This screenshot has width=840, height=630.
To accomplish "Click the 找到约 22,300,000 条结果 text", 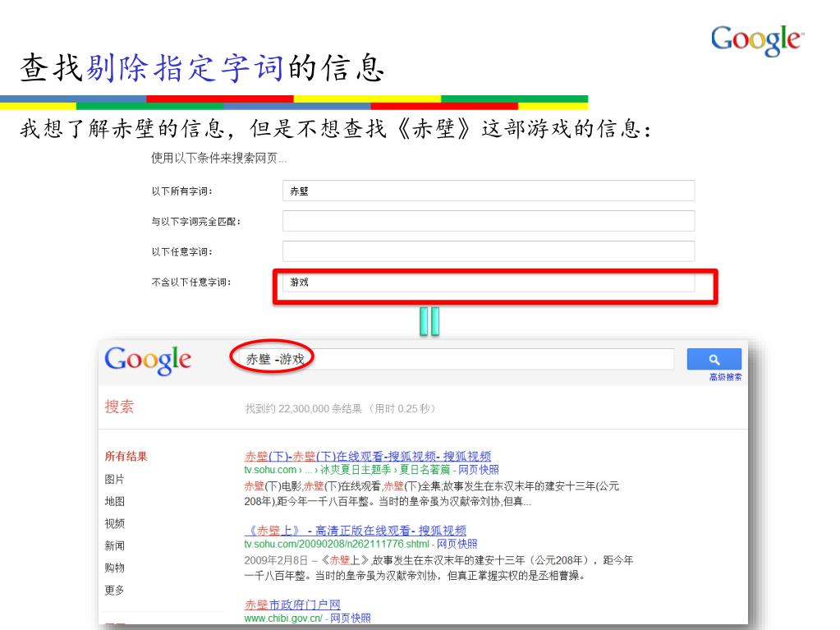I will [304, 409].
